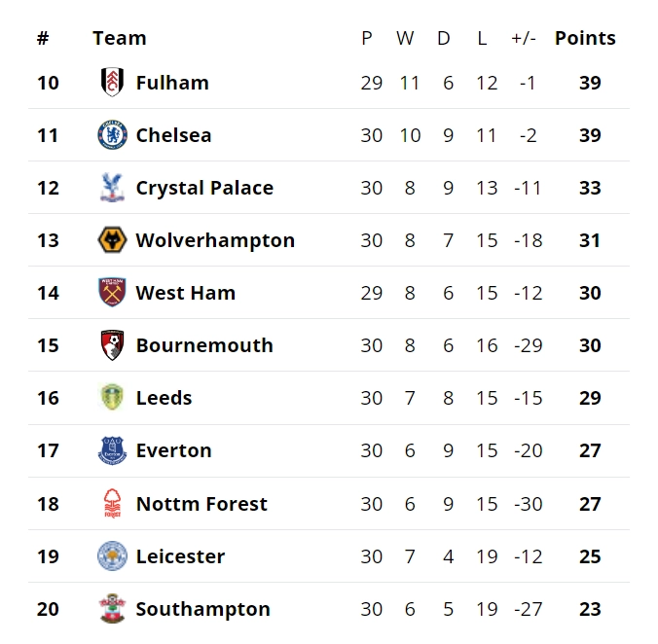This screenshot has width=658, height=644.
Task: Click the Wolverhampton wolf crest icon
Action: point(112,240)
